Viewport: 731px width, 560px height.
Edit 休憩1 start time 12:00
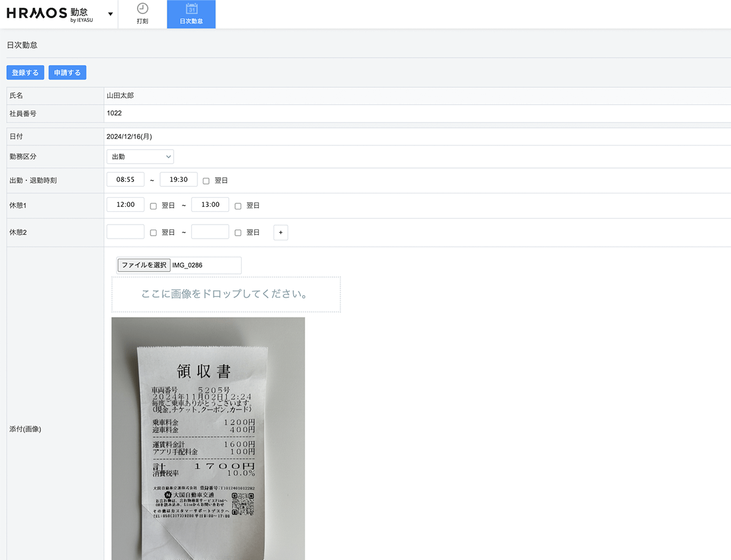pos(125,205)
